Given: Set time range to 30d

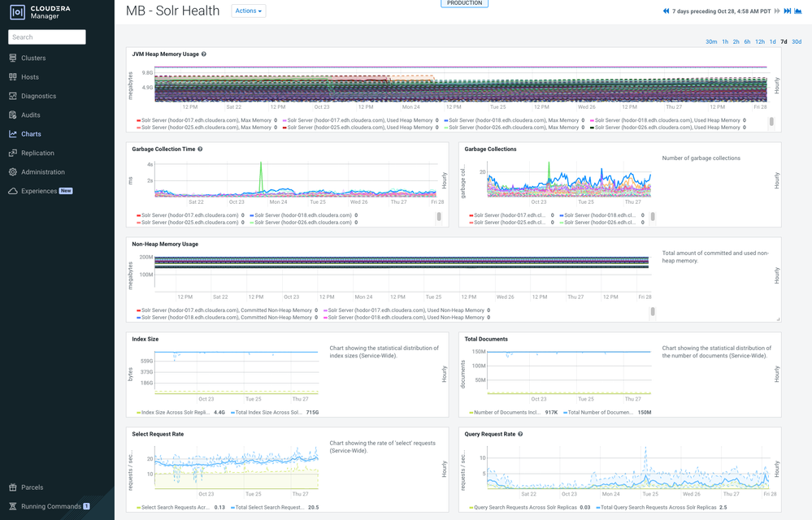Looking at the screenshot, I should click(x=797, y=42).
